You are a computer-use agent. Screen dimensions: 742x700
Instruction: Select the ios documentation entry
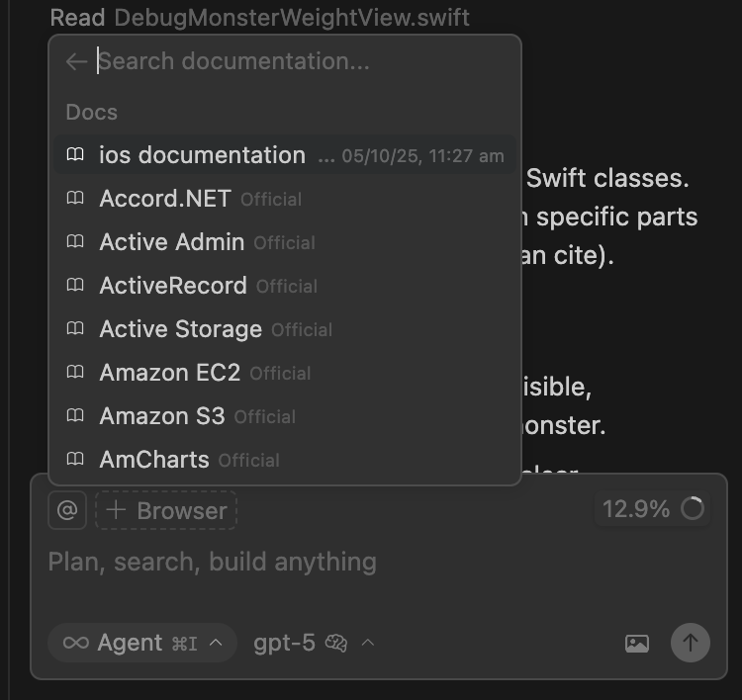point(202,155)
